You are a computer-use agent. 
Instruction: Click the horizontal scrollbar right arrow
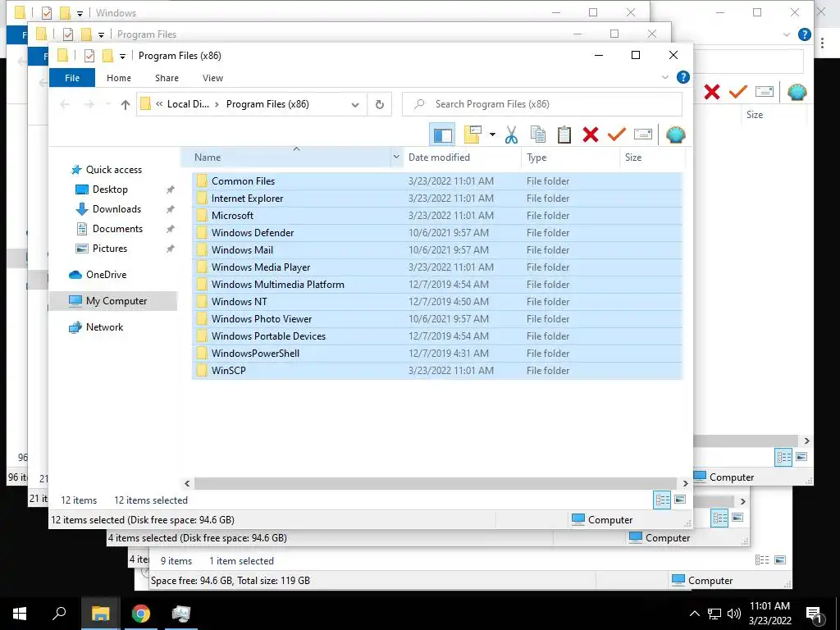click(685, 483)
